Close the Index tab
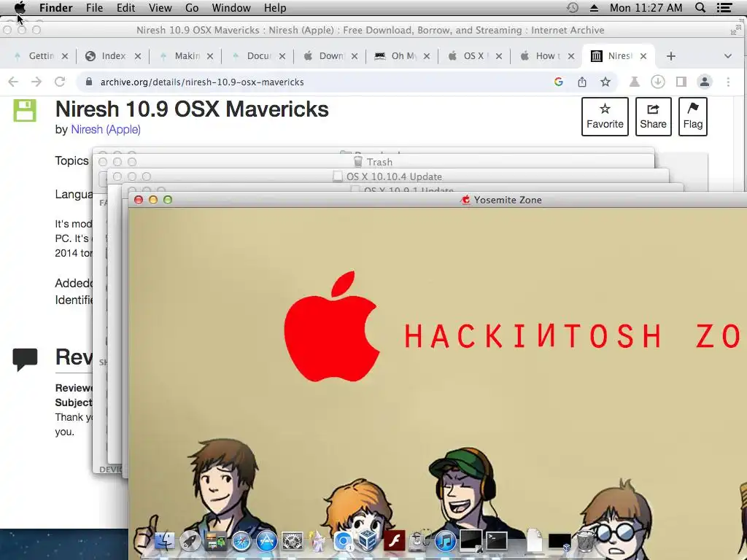Screen dimensions: 747x560 pyautogui.click(x=137, y=56)
